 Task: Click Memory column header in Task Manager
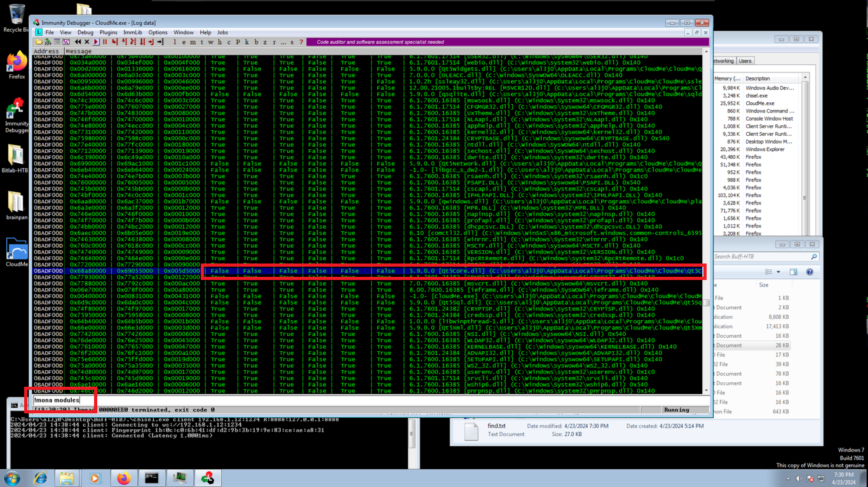pos(727,79)
